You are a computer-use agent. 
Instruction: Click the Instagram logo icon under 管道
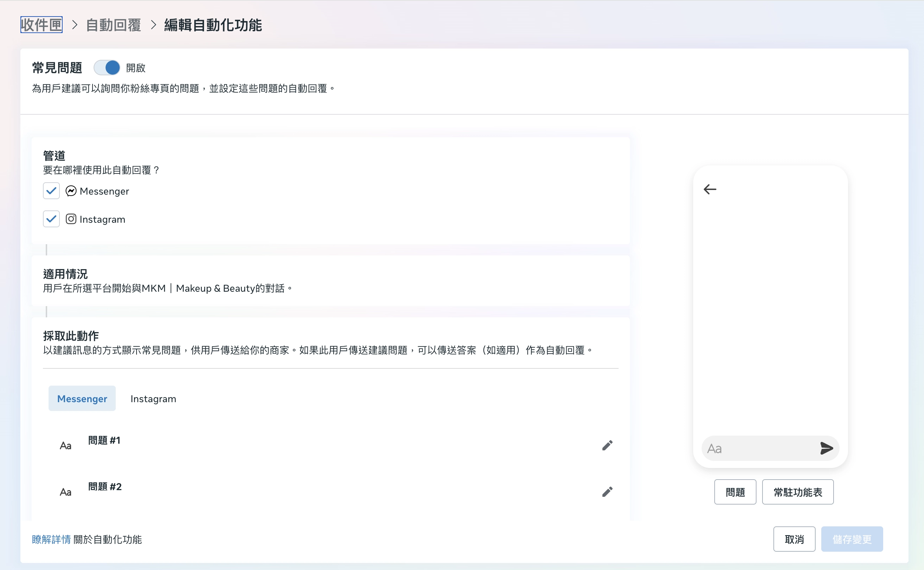tap(71, 219)
